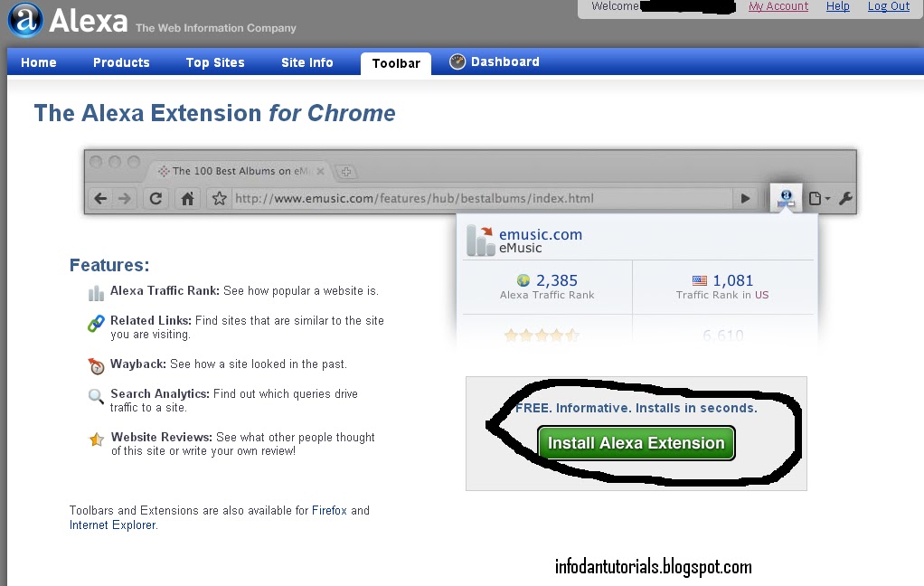924x586 pixels.
Task: Click the Alexa Extension for Chrome heading
Action: 214,113
